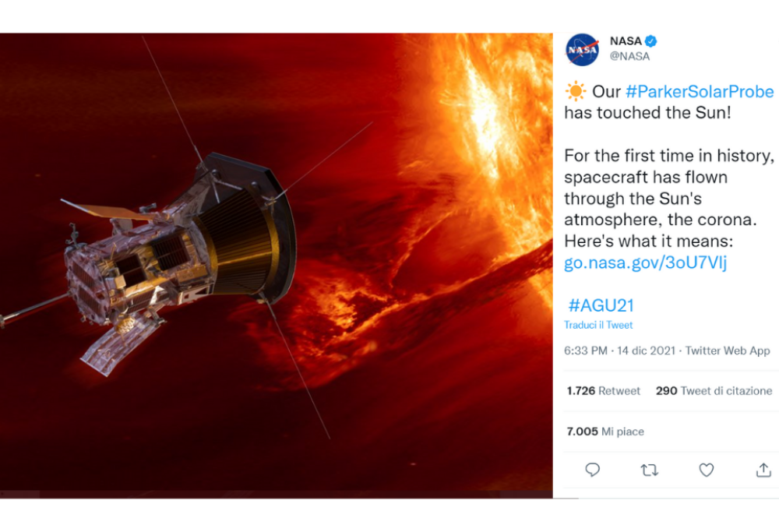The height and width of the screenshot is (532, 779).
Task: Show the 7.005 Mi piace list
Action: click(x=605, y=432)
